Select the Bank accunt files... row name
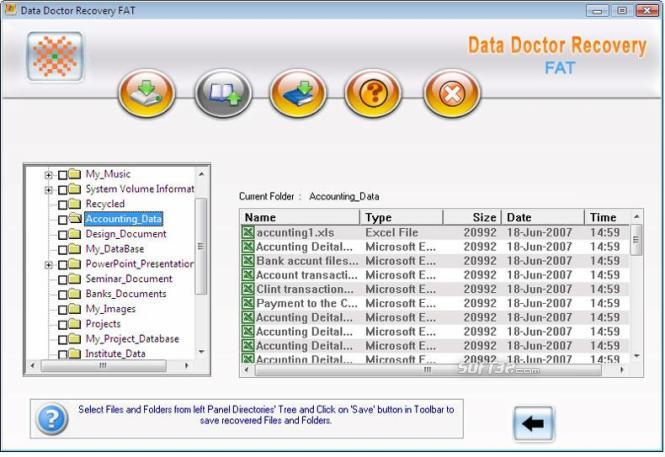The height and width of the screenshot is (457, 665). (x=307, y=261)
